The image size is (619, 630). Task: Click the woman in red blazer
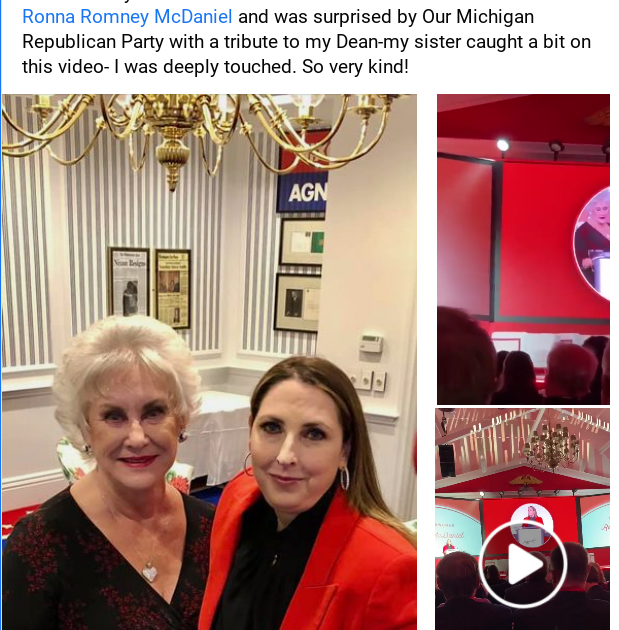(309, 494)
